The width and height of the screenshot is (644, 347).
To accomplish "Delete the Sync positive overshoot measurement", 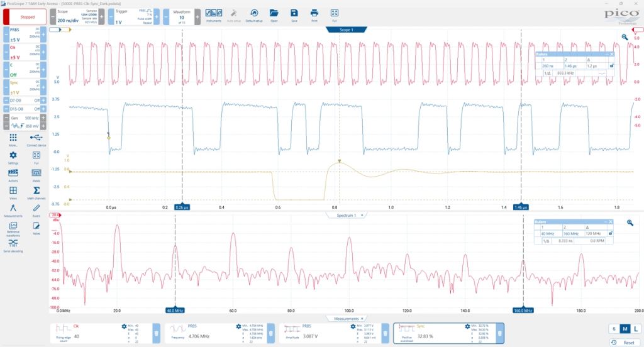I will pyautogui.click(x=500, y=333).
